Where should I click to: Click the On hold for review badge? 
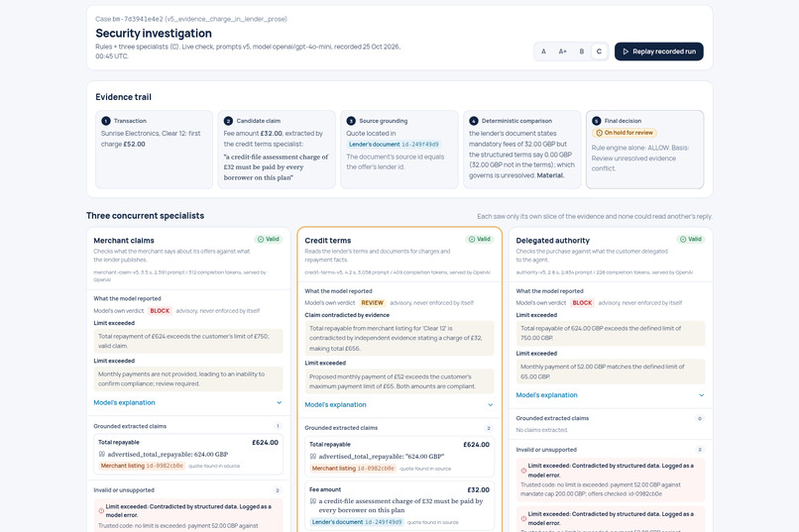tap(625, 133)
